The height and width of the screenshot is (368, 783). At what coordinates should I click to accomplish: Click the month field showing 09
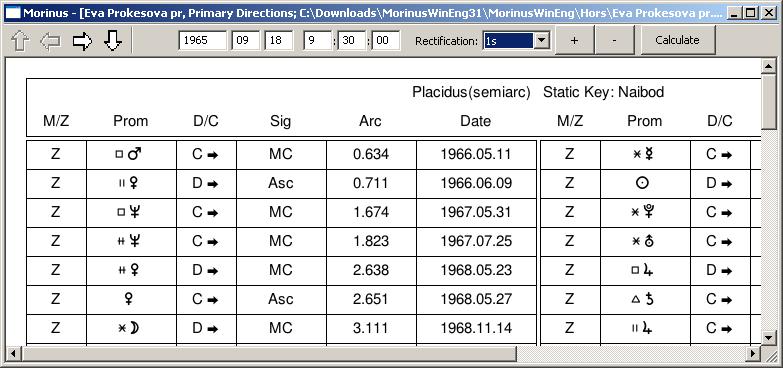(x=245, y=41)
